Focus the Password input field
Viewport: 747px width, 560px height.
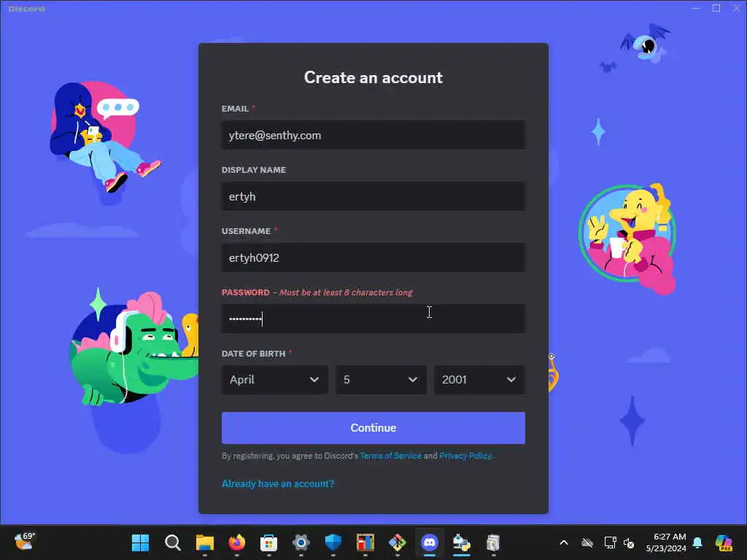373,319
